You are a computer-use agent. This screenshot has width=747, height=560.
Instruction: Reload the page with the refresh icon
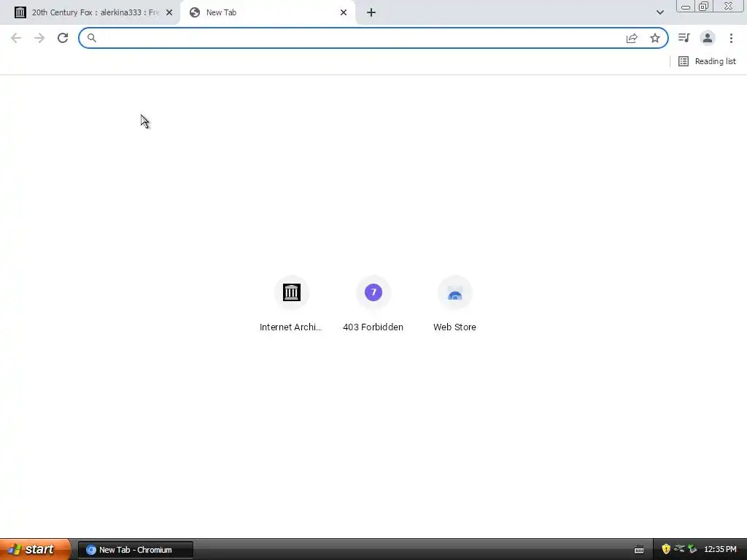tap(63, 38)
